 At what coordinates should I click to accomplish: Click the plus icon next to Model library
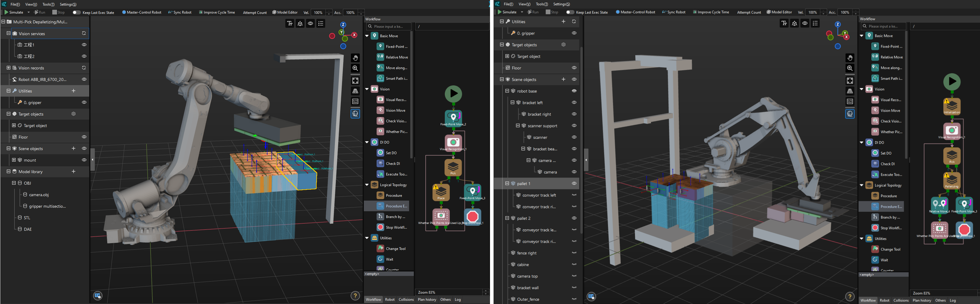point(74,172)
